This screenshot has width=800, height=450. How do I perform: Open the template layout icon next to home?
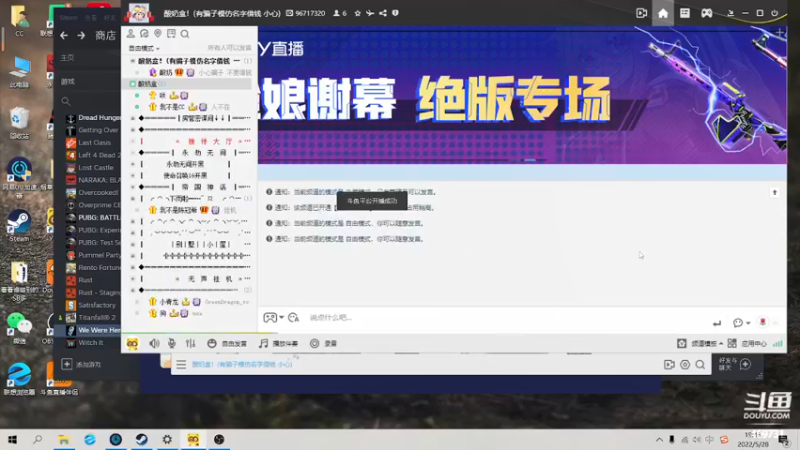685,13
